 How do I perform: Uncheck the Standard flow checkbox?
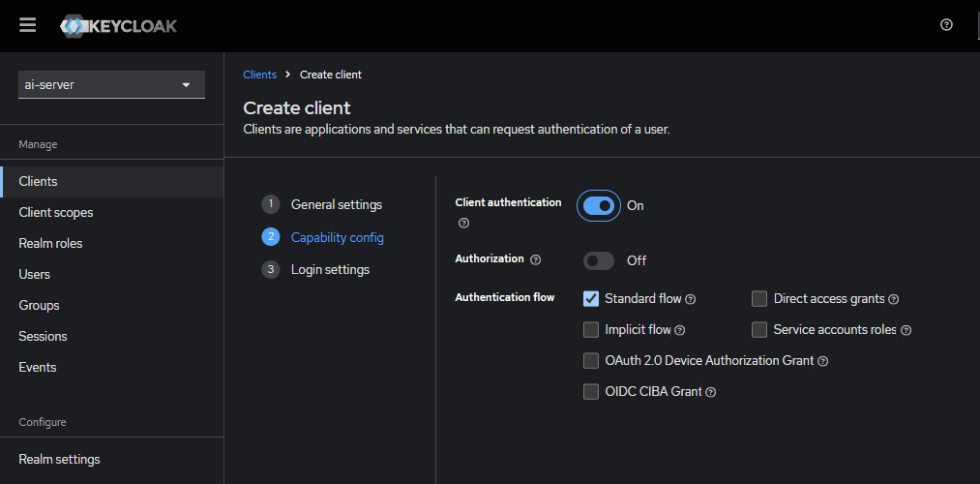pos(591,299)
